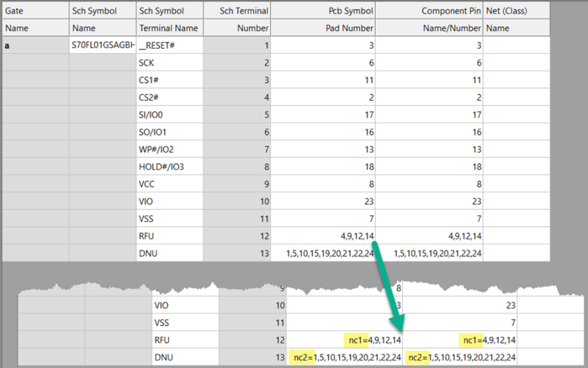Click 'VSS' terminal name in the upper table
Image resolution: width=588 pixels, height=368 pixels.
[170, 218]
